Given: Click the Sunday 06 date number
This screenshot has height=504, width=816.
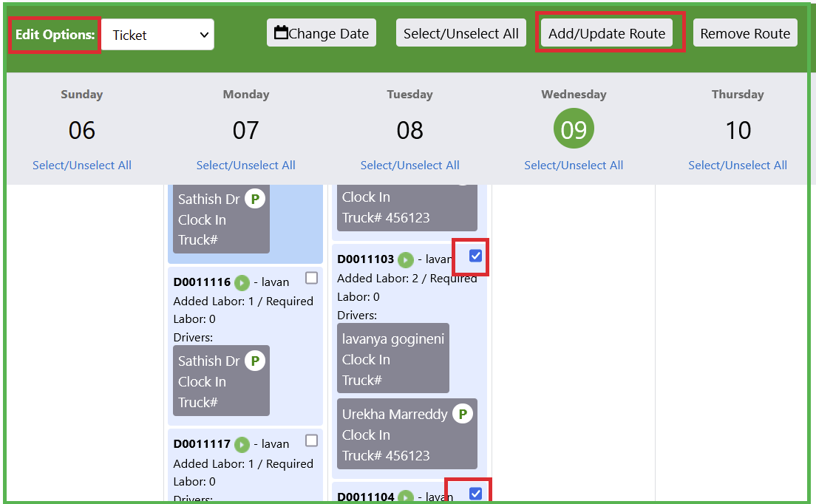Looking at the screenshot, I should tap(82, 130).
